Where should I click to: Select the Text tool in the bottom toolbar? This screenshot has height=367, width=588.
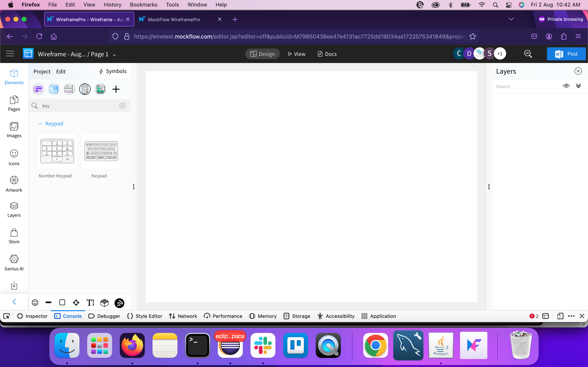point(90,303)
